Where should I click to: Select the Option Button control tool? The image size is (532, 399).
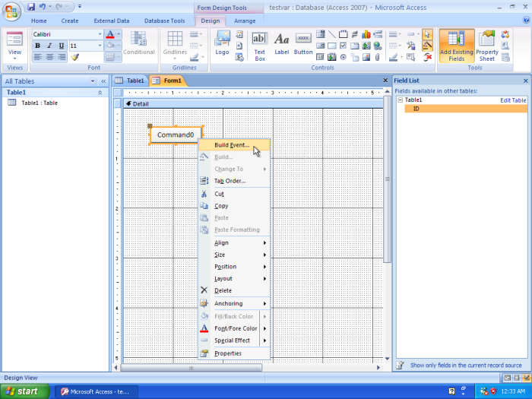click(x=344, y=57)
